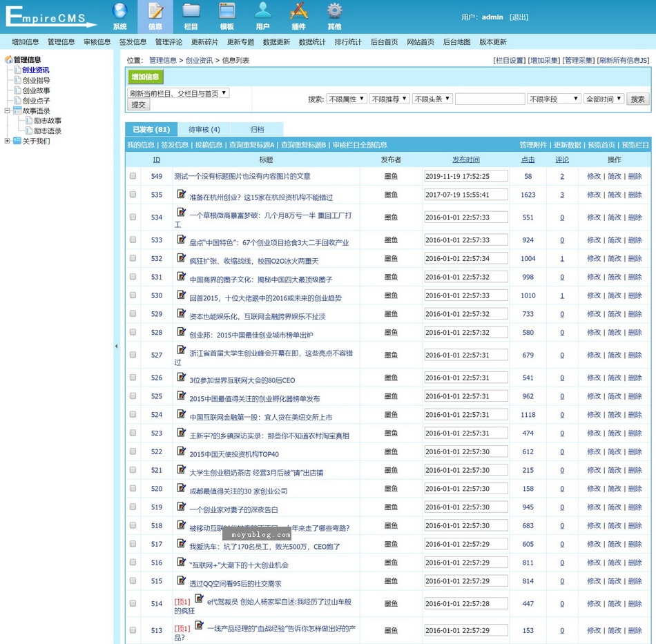The image size is (656, 644).
Task: Select the 已发布 (81) tab
Action: (x=151, y=129)
